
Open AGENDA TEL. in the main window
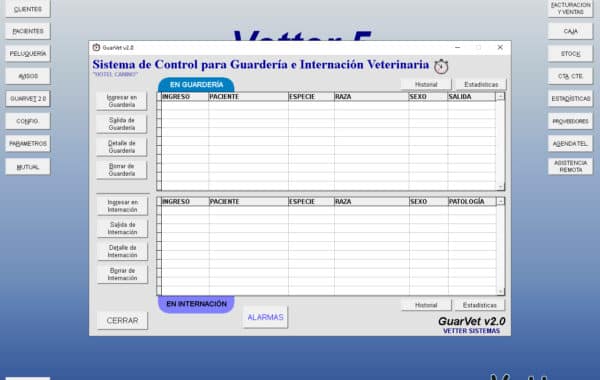[x=570, y=144]
